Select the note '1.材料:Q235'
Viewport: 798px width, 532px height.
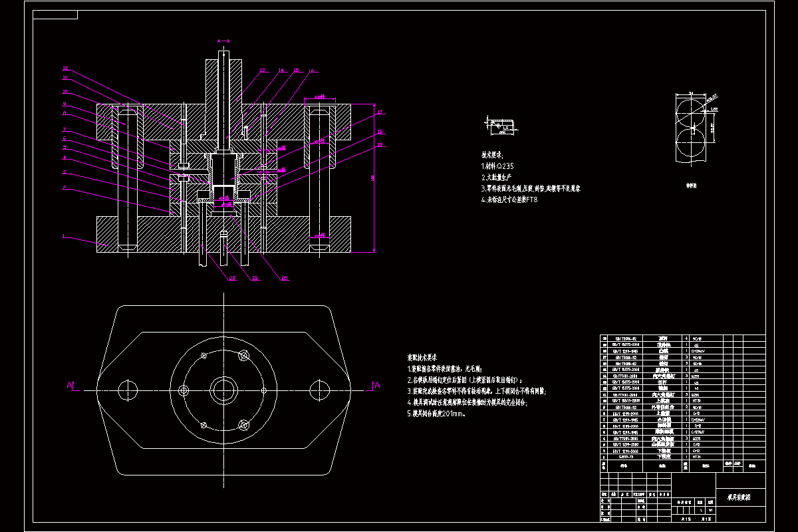point(498,166)
